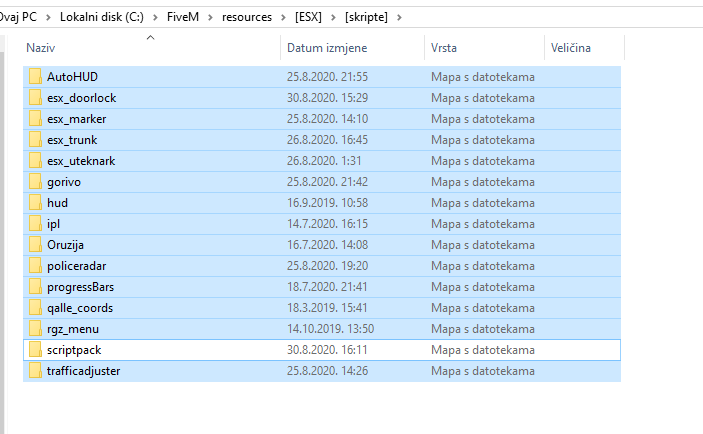Image resolution: width=703 pixels, height=434 pixels.
Task: Open FiveM breadcrumb in address bar
Action: click(183, 17)
